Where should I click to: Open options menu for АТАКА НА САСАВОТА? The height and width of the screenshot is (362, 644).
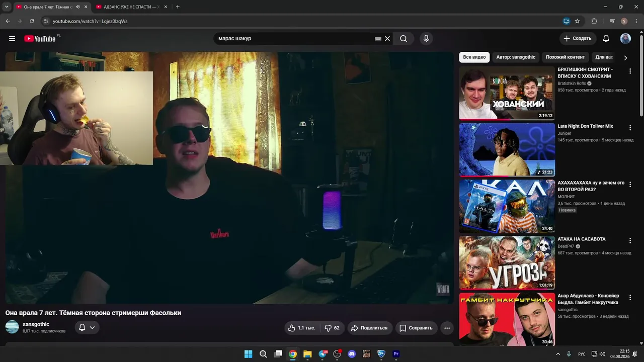[630, 241]
